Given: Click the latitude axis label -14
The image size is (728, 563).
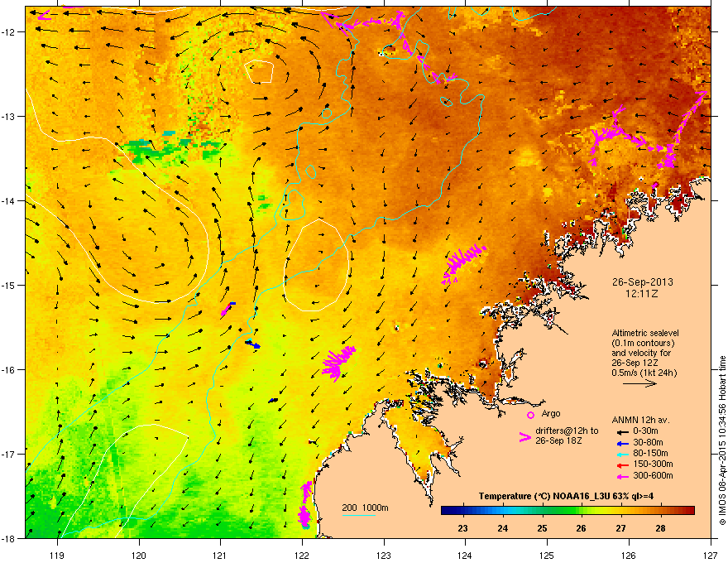Looking at the screenshot, I should (x=8, y=201).
